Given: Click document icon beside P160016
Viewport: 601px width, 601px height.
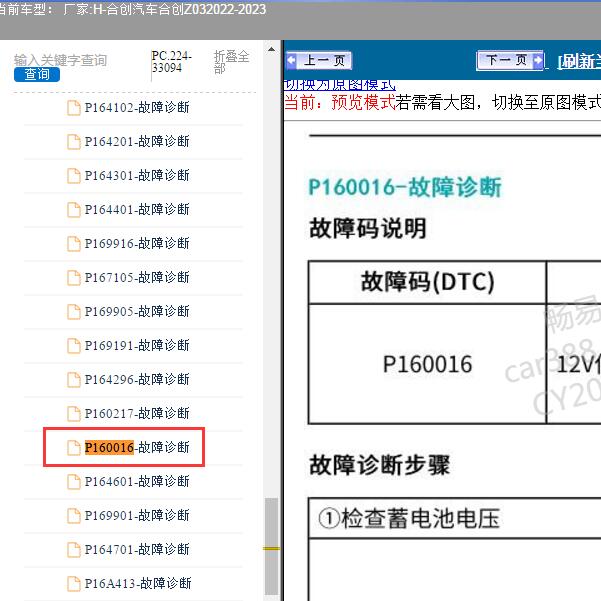Looking at the screenshot, I should pos(74,447).
